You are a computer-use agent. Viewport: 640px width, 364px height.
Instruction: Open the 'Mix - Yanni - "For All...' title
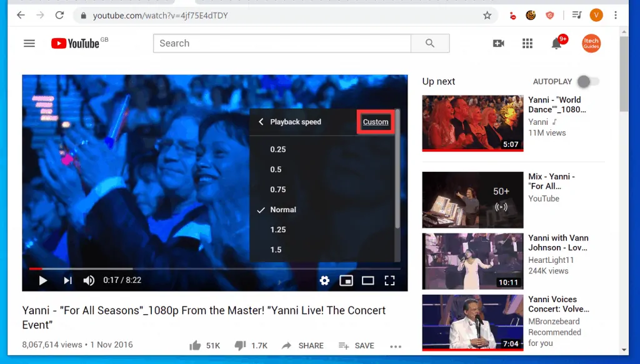[x=551, y=182]
